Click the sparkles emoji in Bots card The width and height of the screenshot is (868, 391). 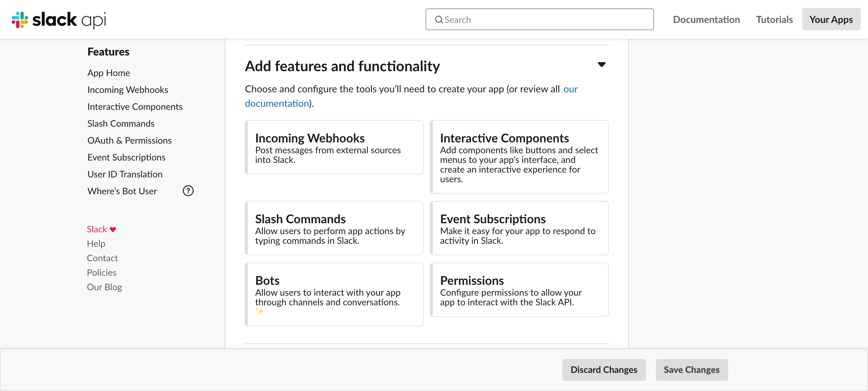(259, 311)
